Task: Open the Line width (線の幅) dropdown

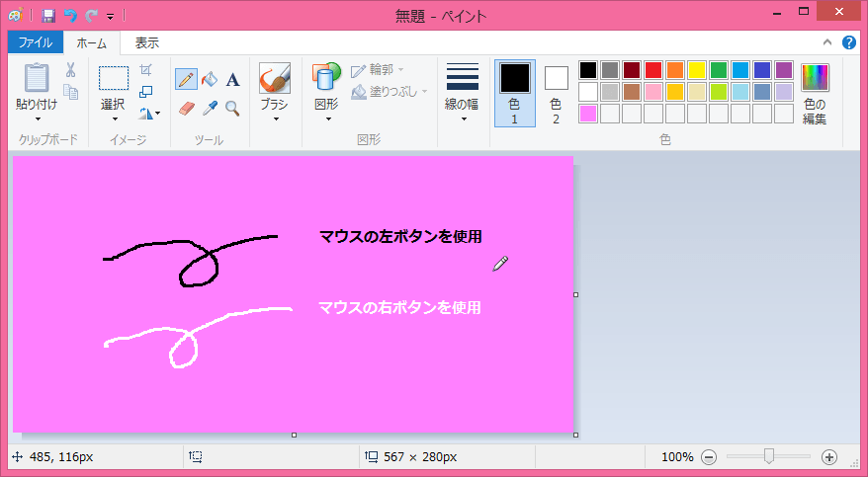Action: click(x=462, y=92)
